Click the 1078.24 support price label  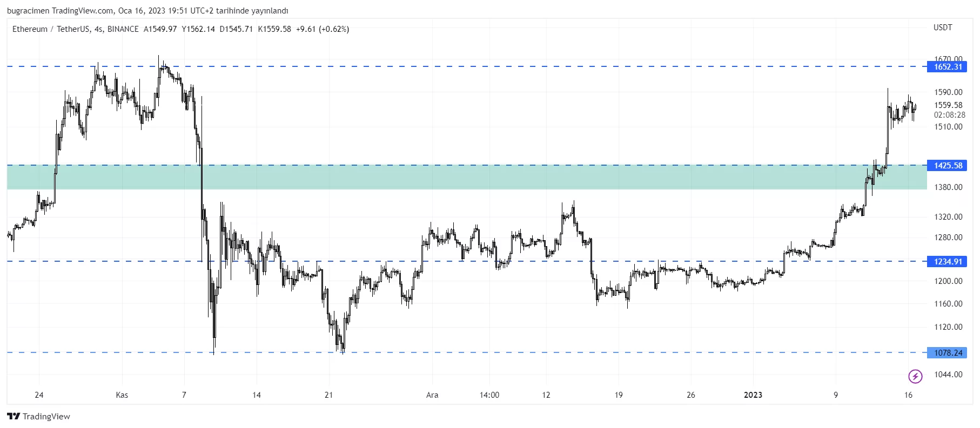click(948, 353)
